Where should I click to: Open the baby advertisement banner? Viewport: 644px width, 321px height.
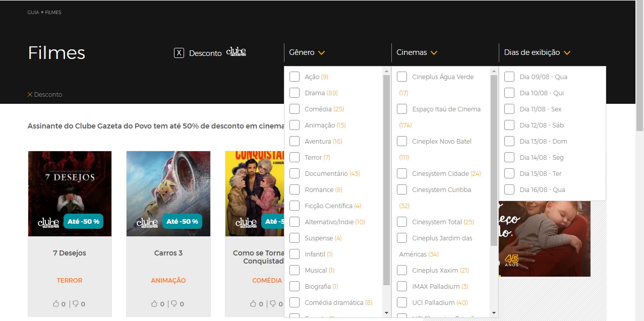(545, 238)
